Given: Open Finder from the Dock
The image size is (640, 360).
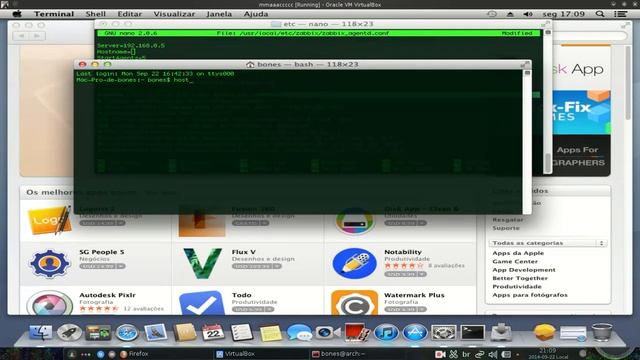Looking at the screenshot, I should (40, 333).
